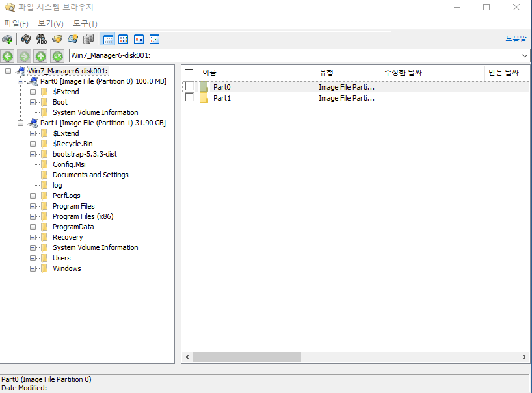Switch to details list view

point(108,39)
